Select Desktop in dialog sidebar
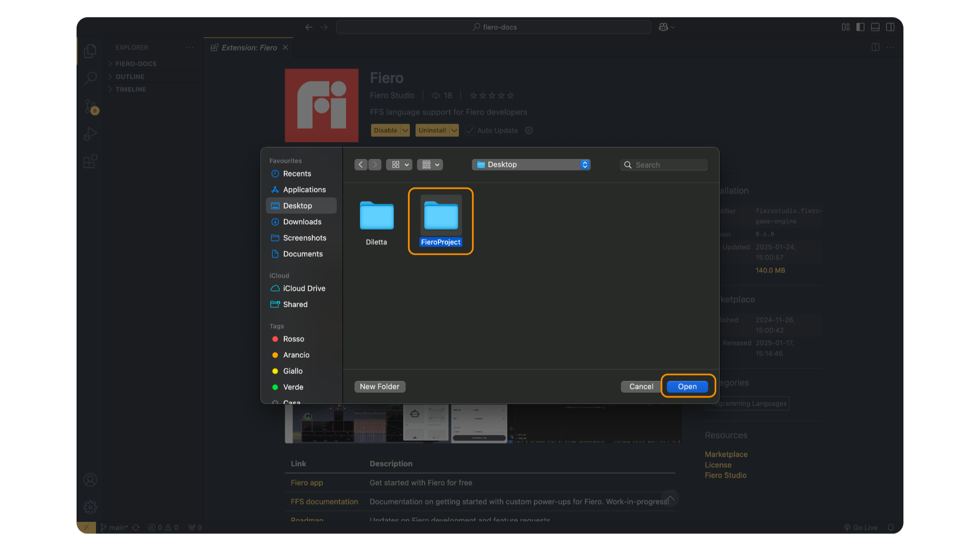The image size is (980, 551). tap(301, 206)
